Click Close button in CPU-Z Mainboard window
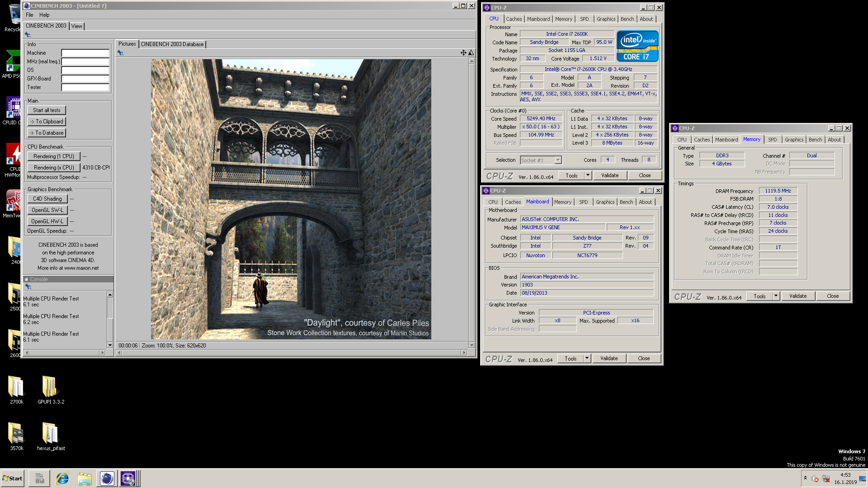The width and height of the screenshot is (868, 488). tap(644, 358)
